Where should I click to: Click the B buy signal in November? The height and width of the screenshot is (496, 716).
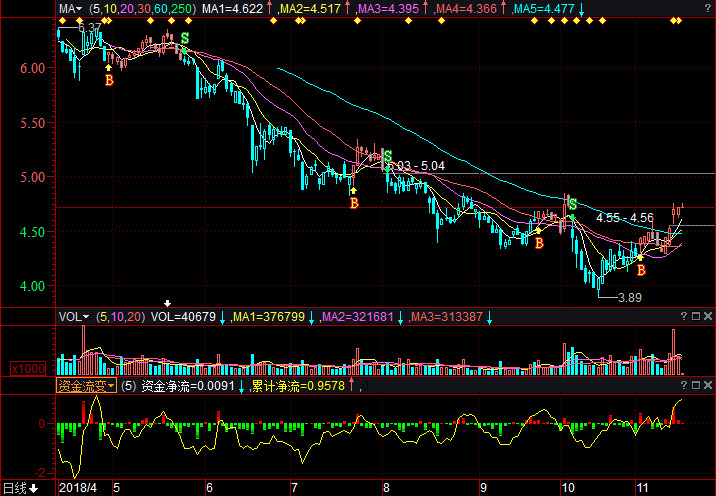[641, 269]
